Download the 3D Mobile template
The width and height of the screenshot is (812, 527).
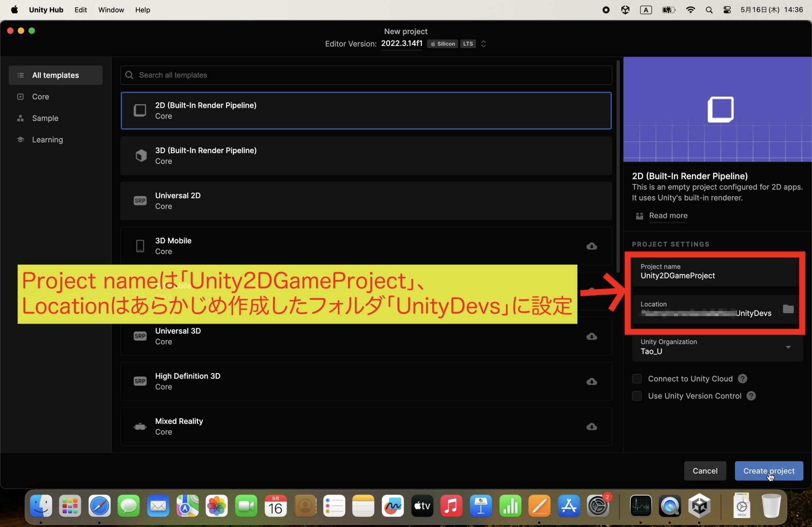coord(591,246)
